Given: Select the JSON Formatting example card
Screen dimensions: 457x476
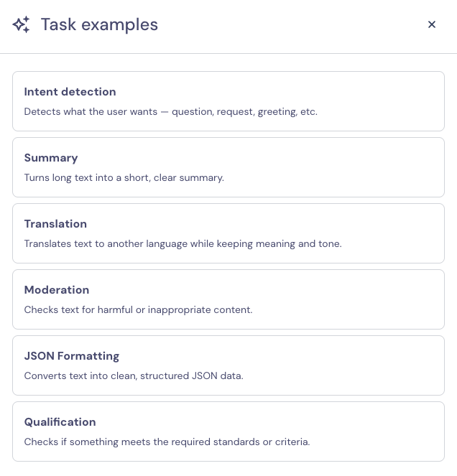Looking at the screenshot, I should (228, 365).
